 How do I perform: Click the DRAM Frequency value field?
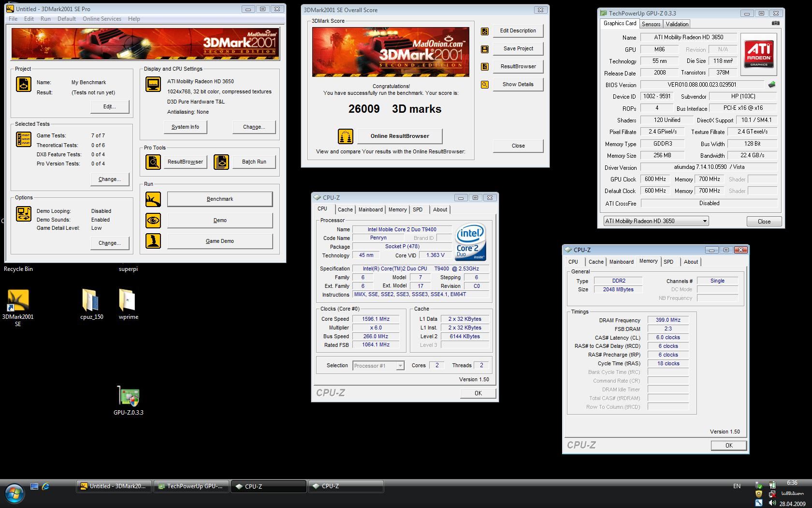click(668, 320)
